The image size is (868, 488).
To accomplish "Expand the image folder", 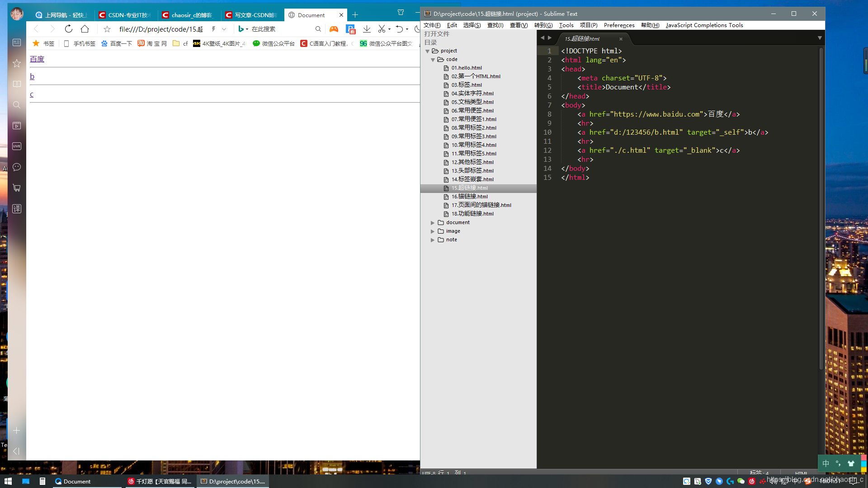I will [x=433, y=231].
